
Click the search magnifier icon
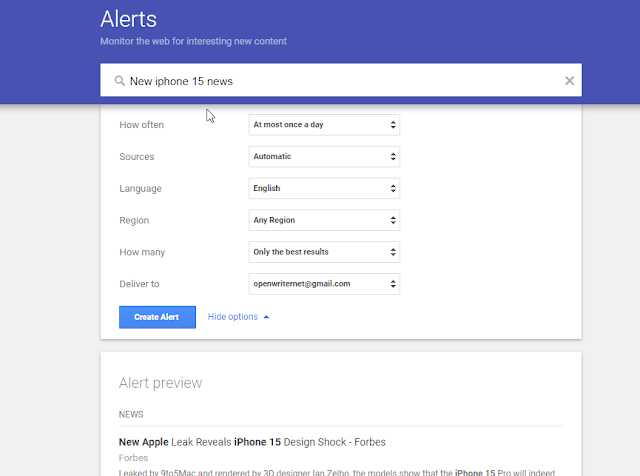[x=119, y=81]
